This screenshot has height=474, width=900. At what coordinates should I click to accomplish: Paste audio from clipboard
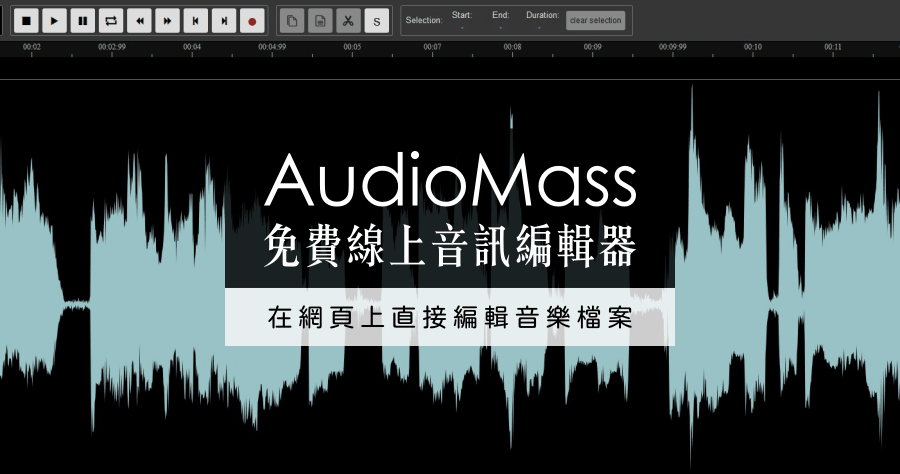[320, 21]
